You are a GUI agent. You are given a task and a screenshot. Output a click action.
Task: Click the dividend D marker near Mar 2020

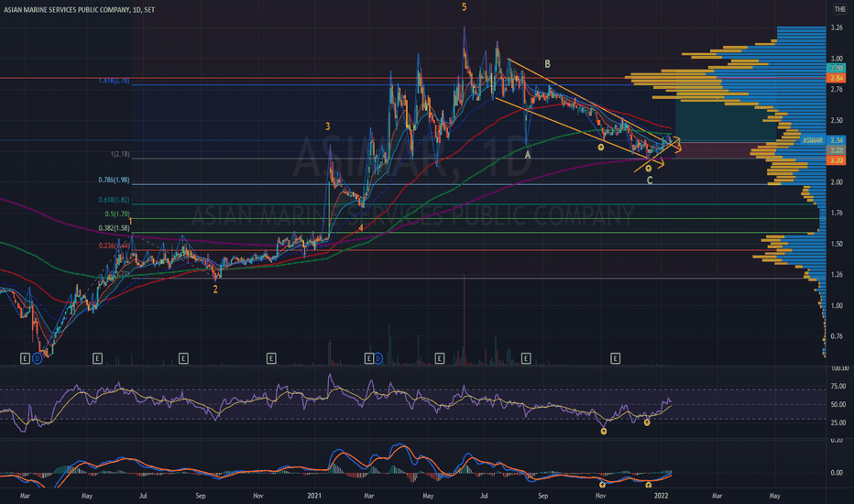coord(37,358)
